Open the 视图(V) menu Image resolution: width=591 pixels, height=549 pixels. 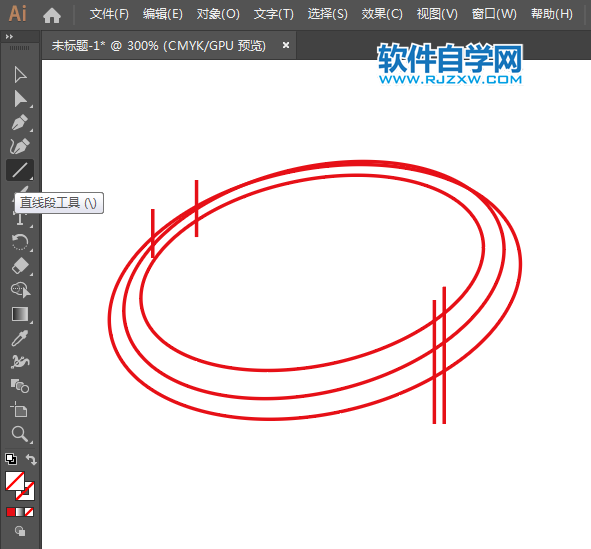click(437, 14)
